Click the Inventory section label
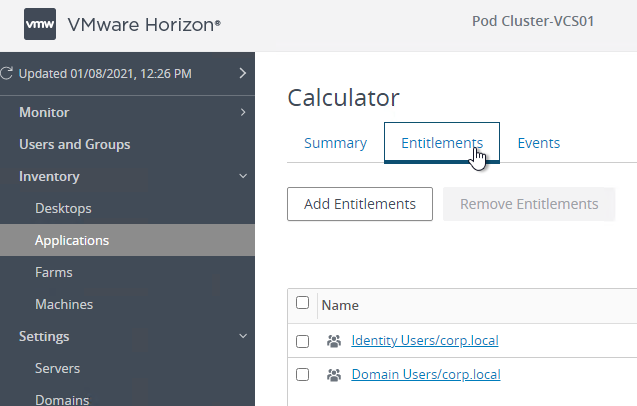The height and width of the screenshot is (406, 637). [49, 176]
